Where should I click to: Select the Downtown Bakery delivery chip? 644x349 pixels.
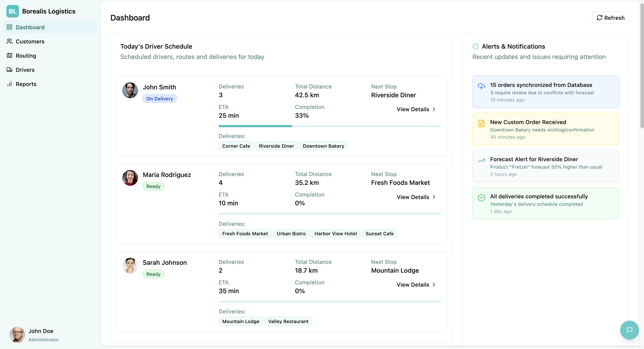coord(323,146)
